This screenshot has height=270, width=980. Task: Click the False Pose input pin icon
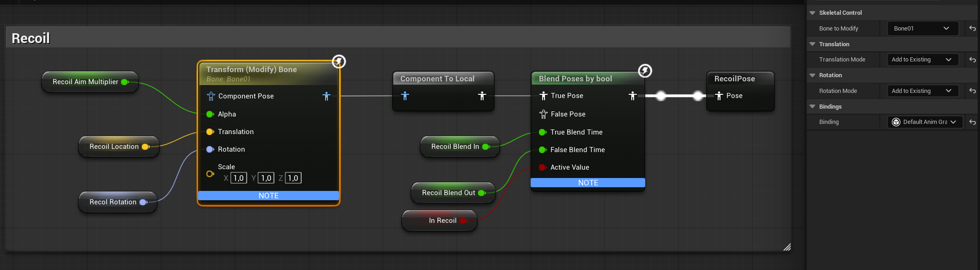(544, 114)
